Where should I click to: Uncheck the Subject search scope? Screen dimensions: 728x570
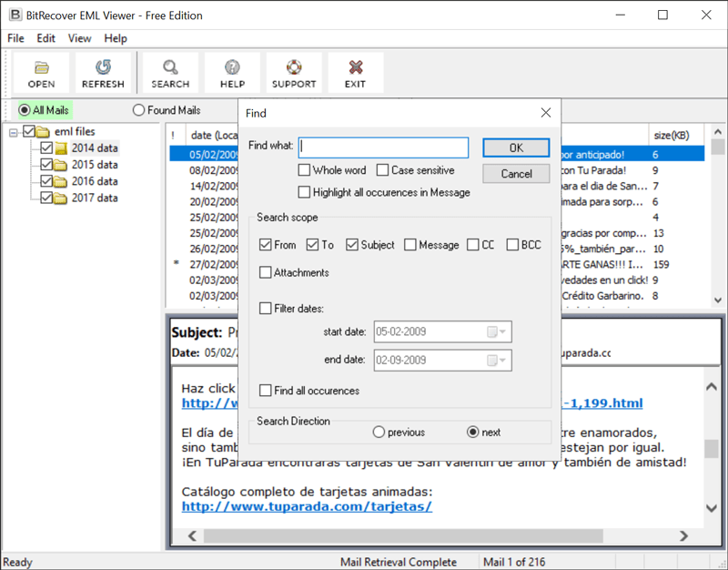tap(352, 244)
